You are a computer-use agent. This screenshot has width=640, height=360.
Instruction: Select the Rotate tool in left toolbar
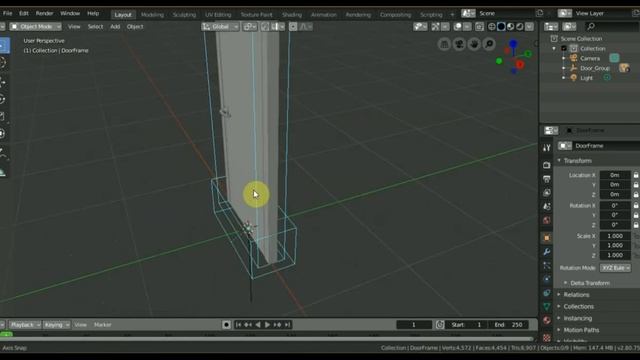coord(2,99)
